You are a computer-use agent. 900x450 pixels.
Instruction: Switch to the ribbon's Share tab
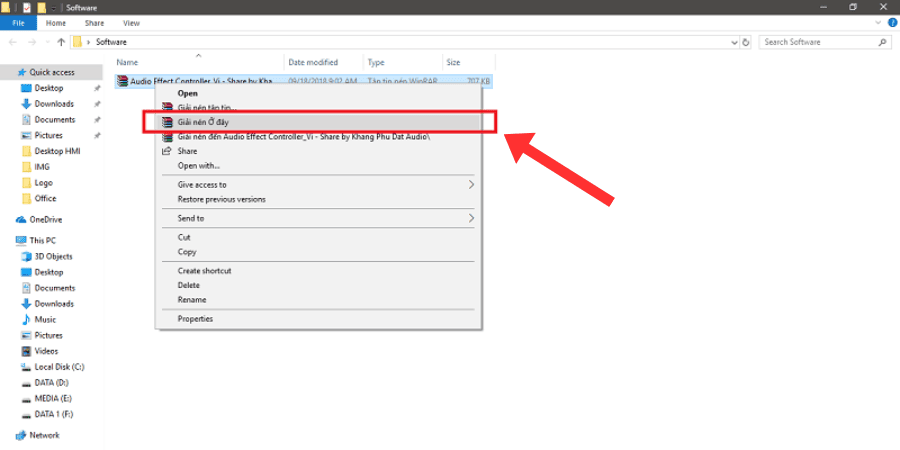pyautogui.click(x=94, y=23)
